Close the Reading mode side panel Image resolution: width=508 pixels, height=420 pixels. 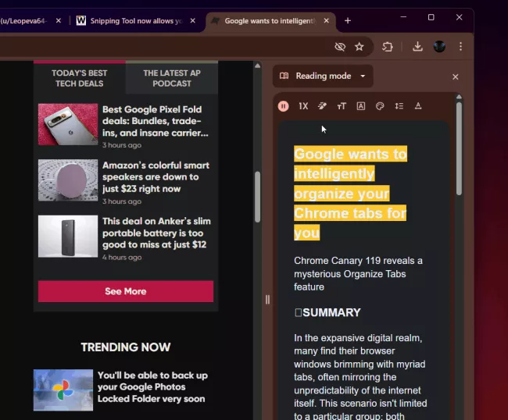click(456, 77)
